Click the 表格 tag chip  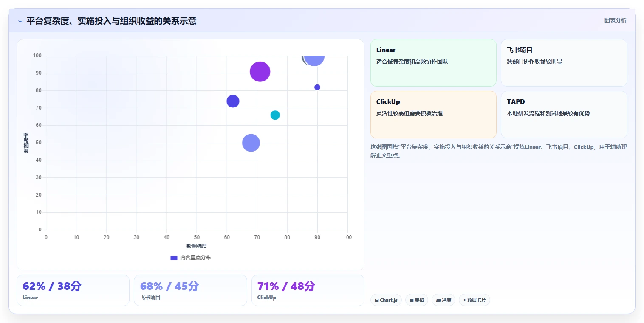click(x=417, y=300)
